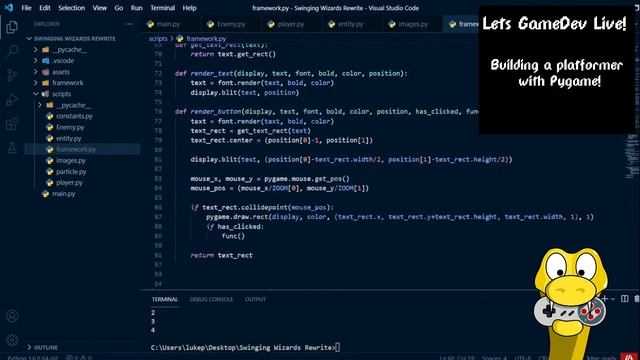640x360 pixels.
Task: Open the Accounts menu icon
Action: click(12, 316)
